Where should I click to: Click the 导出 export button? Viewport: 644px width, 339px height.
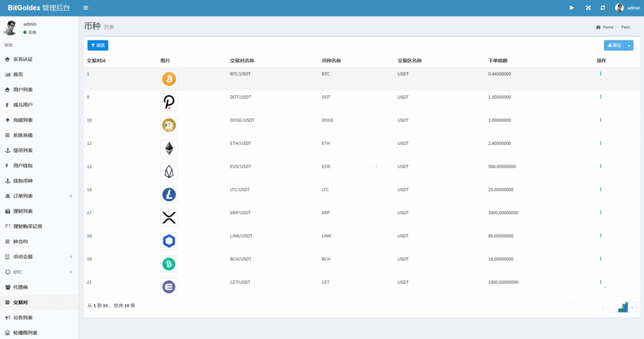614,45
